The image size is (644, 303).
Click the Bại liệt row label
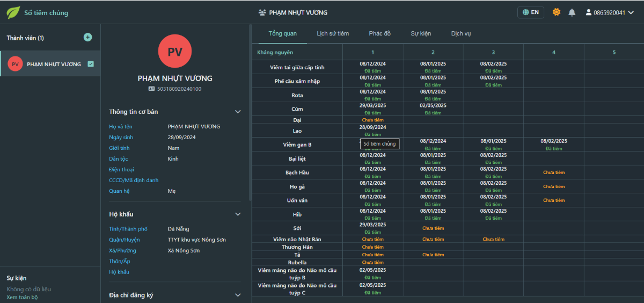[297, 158]
